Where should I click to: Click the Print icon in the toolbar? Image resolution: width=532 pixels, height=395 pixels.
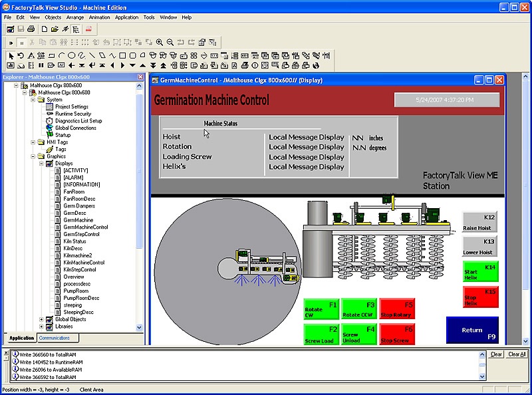pos(31,29)
